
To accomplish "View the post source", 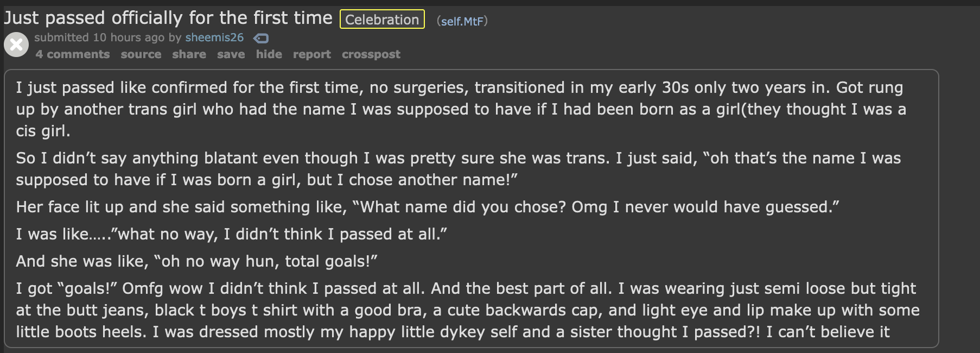I will point(141,54).
